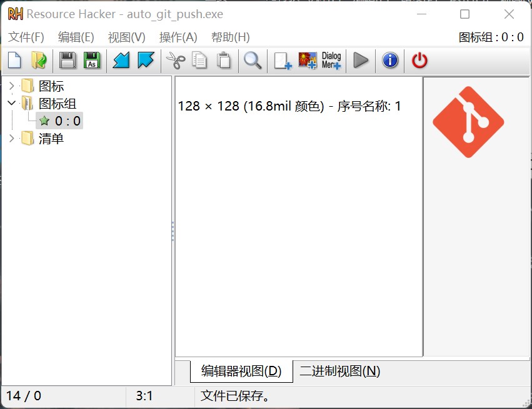
Task: Close the Resource Hacker window
Action: point(509,14)
